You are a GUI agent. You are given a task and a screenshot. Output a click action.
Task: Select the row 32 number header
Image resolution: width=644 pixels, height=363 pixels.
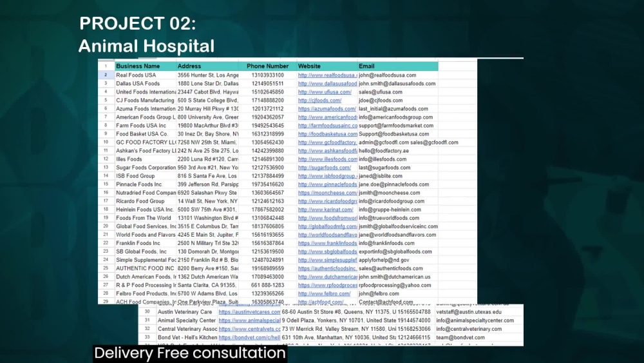(147, 329)
